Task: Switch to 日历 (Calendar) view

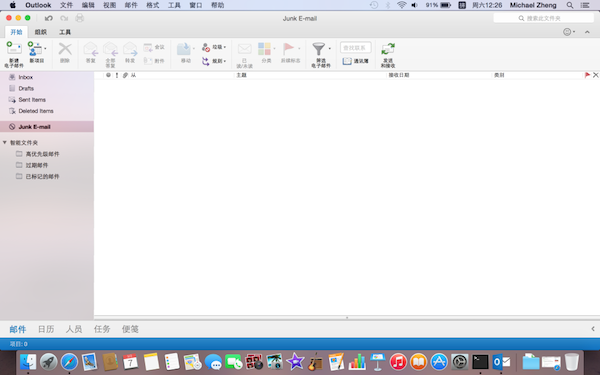Action: coord(46,329)
